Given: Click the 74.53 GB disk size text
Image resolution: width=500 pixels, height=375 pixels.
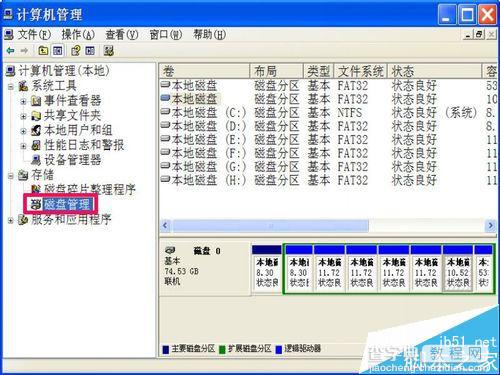Looking at the screenshot, I should [182, 271].
